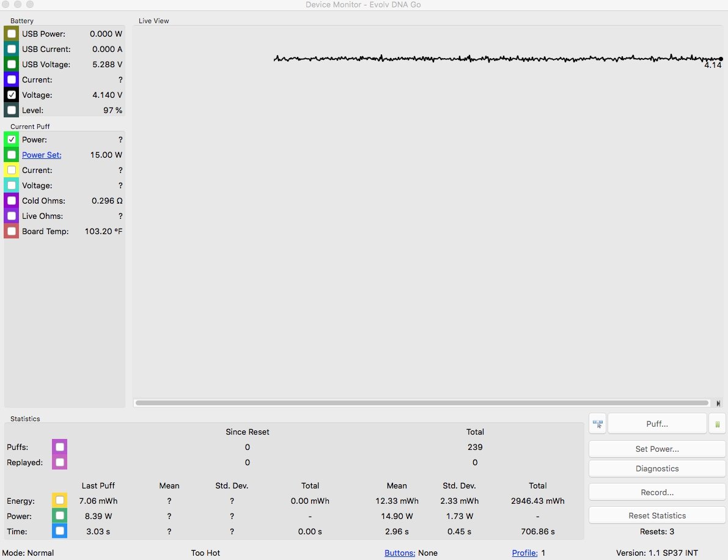This screenshot has height=560, width=728.
Task: Jump to end of Live View graph
Action: pos(718,403)
